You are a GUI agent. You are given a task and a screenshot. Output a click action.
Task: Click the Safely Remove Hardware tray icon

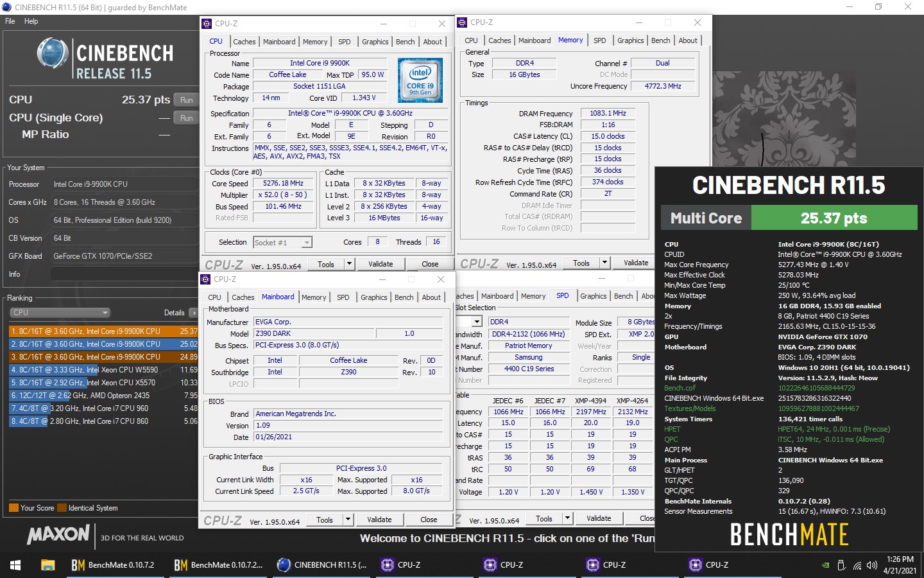841,566
